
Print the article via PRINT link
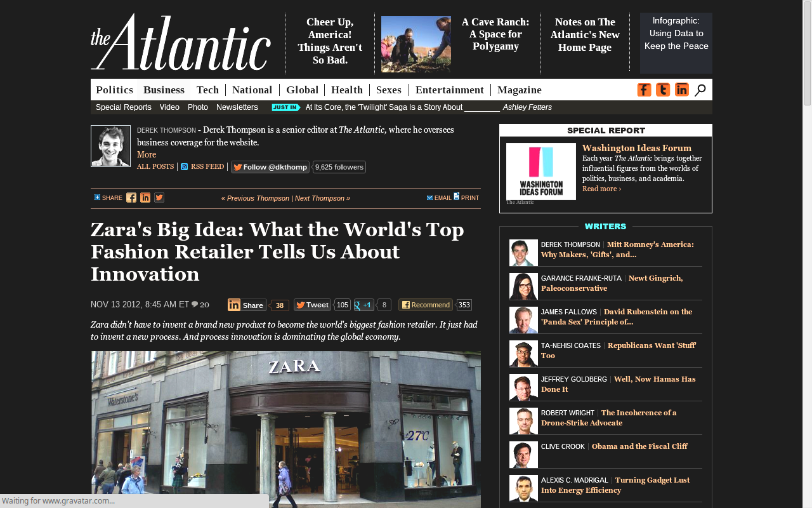[466, 197]
